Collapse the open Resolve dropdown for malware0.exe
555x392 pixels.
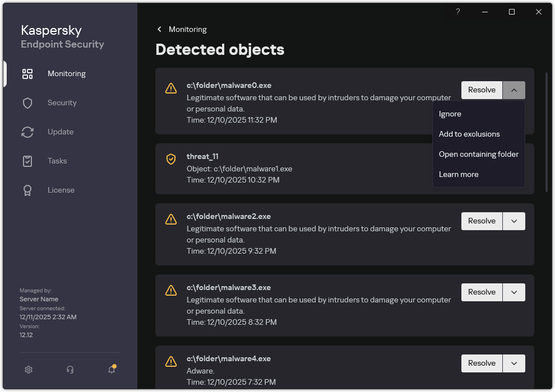pos(514,90)
